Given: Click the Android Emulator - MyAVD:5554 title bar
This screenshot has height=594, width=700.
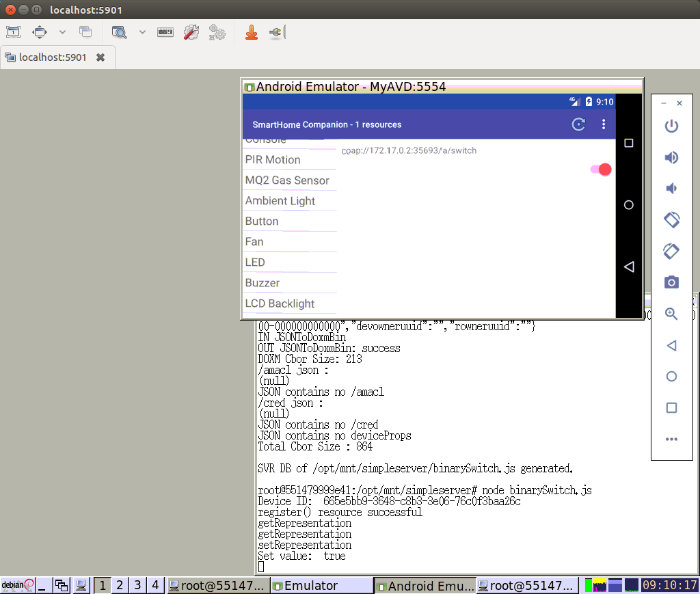Looking at the screenshot, I should (442, 86).
